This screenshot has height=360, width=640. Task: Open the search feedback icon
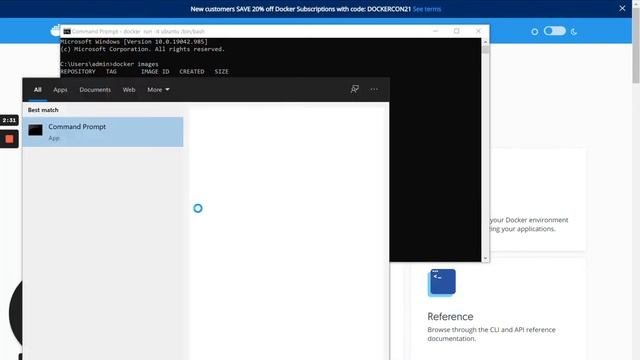[x=355, y=89]
